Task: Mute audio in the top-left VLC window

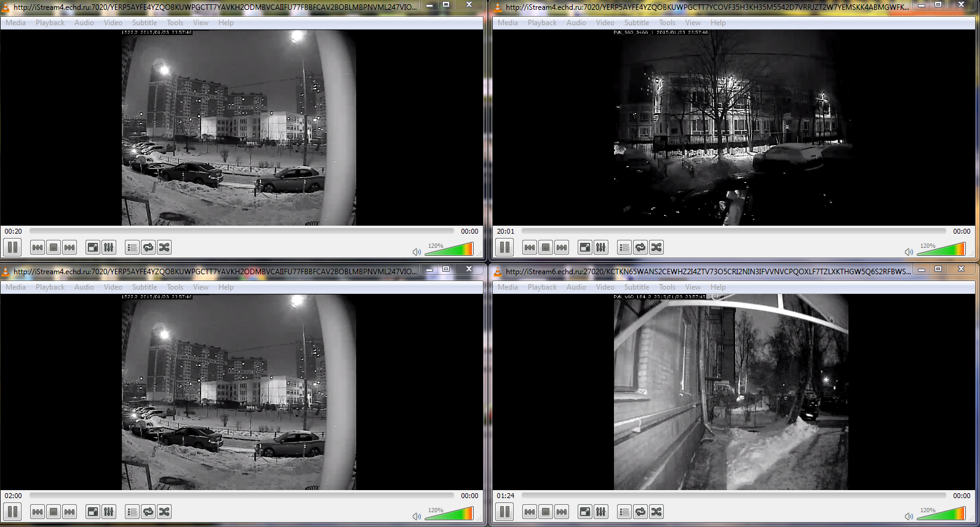Action: tap(416, 252)
